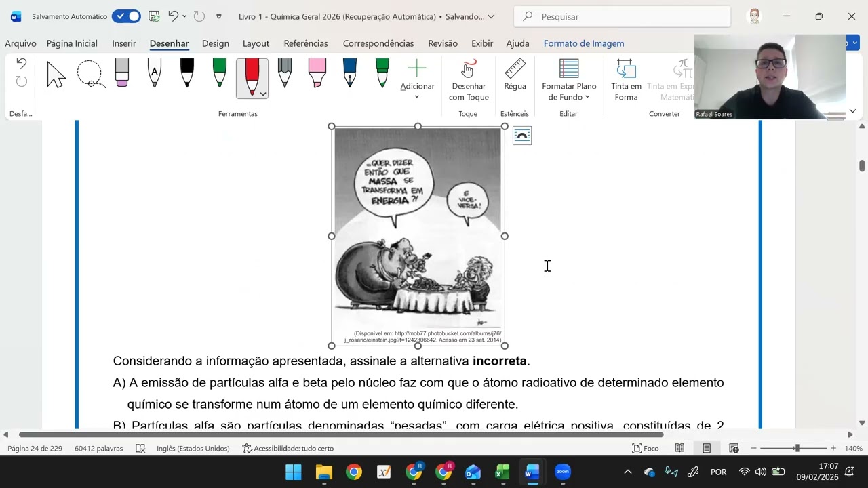Pick the Eraser tool
Viewport: 868px width, 488px height.
pyautogui.click(x=122, y=73)
